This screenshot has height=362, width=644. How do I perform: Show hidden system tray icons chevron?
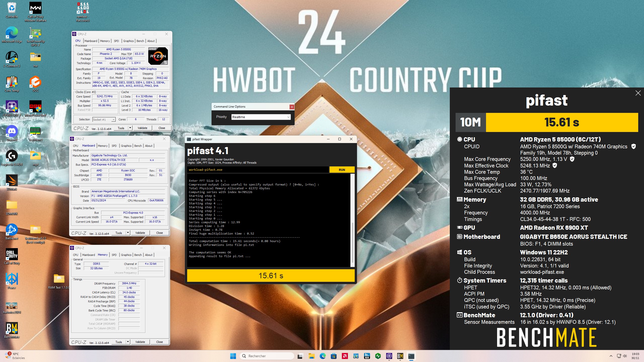click(611, 356)
